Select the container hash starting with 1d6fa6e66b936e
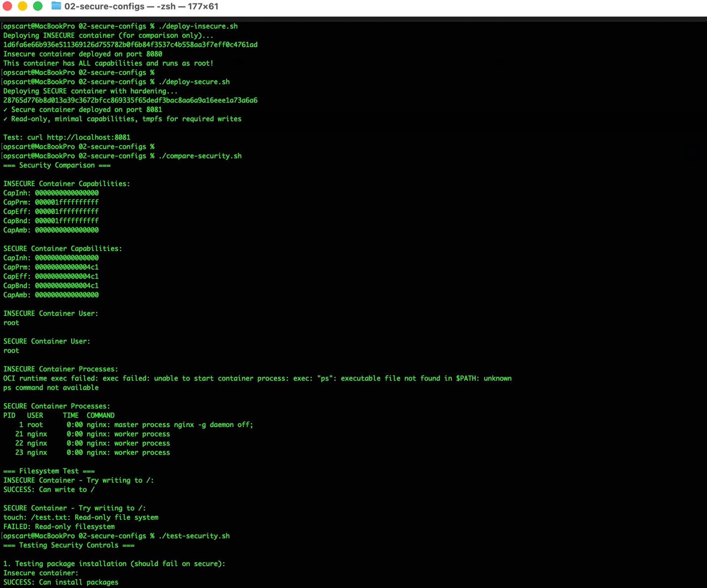Viewport: 707px width, 588px height. [x=130, y=45]
